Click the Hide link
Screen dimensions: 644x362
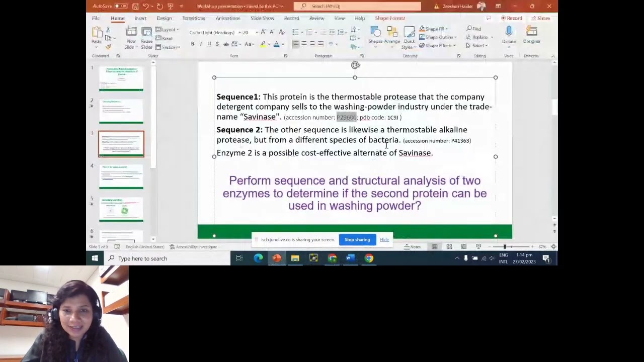point(384,240)
